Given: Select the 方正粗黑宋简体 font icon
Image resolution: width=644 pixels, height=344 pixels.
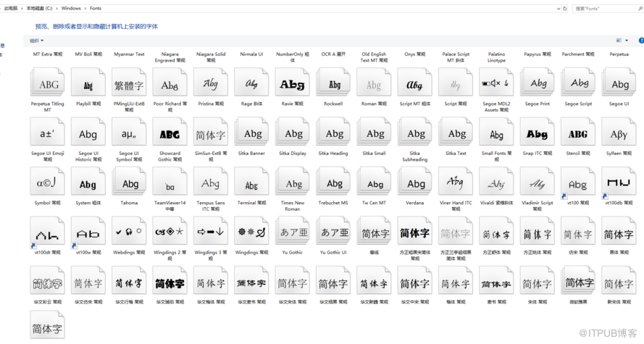Looking at the screenshot, I should pos(414,232).
